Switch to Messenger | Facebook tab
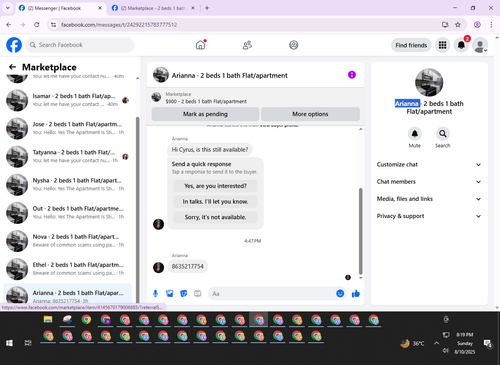This screenshot has width=500, height=365. (60, 8)
